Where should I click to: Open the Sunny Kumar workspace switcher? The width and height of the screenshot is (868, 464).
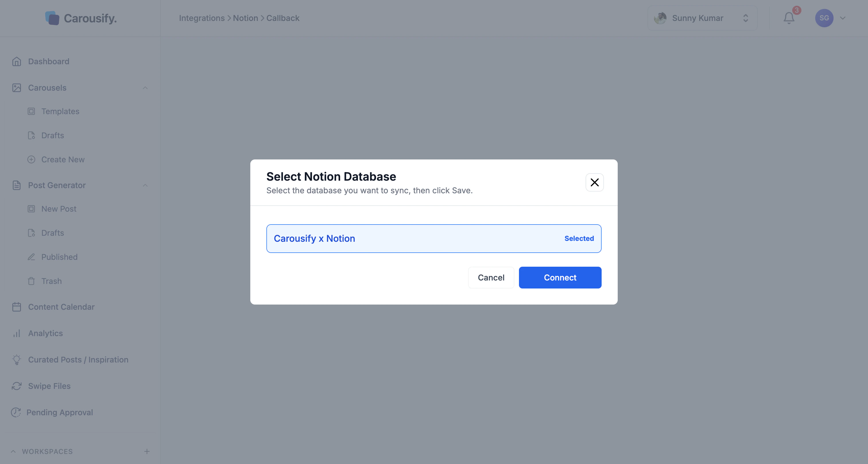[x=703, y=18]
